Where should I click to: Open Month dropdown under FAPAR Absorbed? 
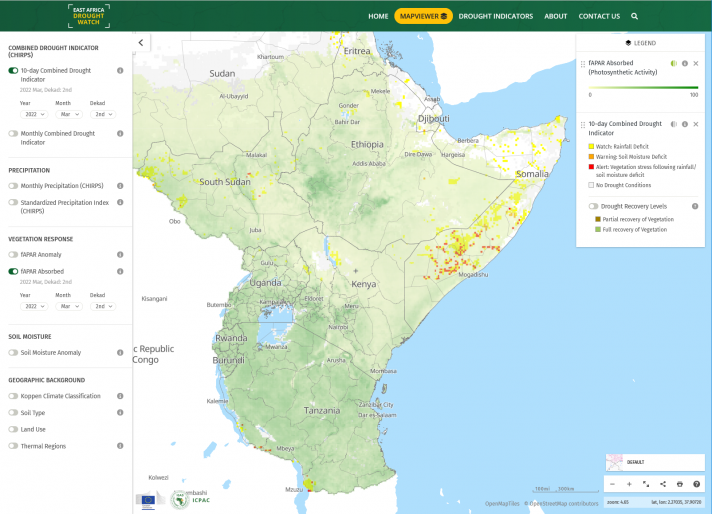coord(67,307)
